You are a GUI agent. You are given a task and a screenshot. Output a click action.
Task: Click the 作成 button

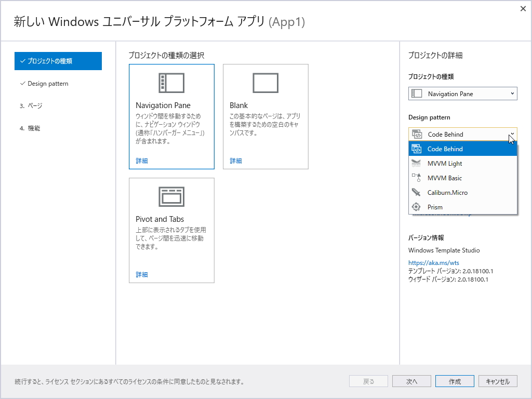(455, 381)
